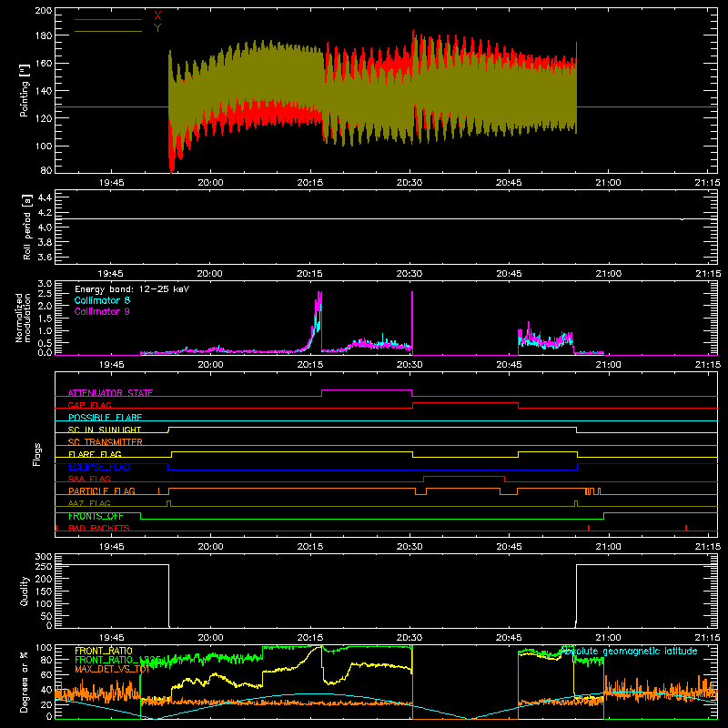Click the SC_TRANSMITTER flag label

pyautogui.click(x=106, y=442)
